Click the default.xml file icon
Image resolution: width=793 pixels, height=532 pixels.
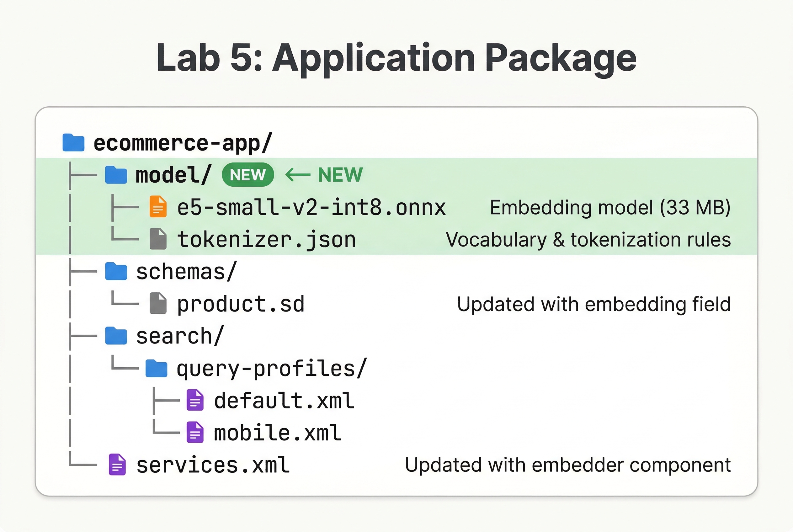(194, 400)
